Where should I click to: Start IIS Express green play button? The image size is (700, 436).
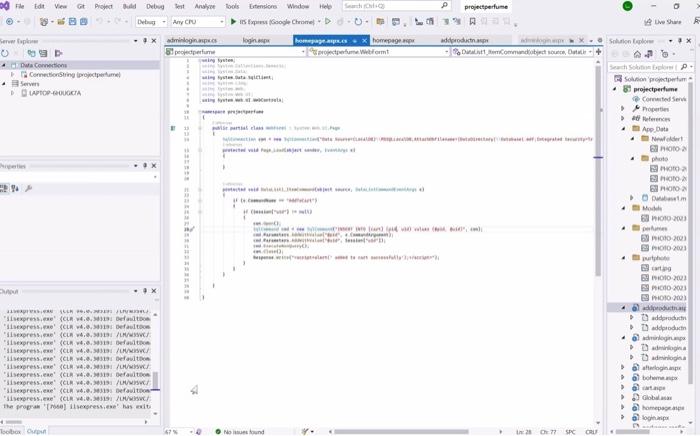pyautogui.click(x=233, y=21)
